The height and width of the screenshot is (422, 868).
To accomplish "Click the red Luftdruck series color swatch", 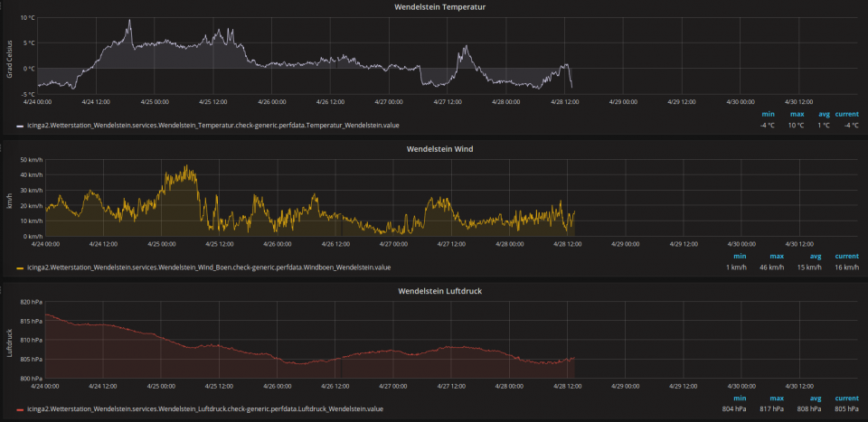I will pyautogui.click(x=20, y=408).
